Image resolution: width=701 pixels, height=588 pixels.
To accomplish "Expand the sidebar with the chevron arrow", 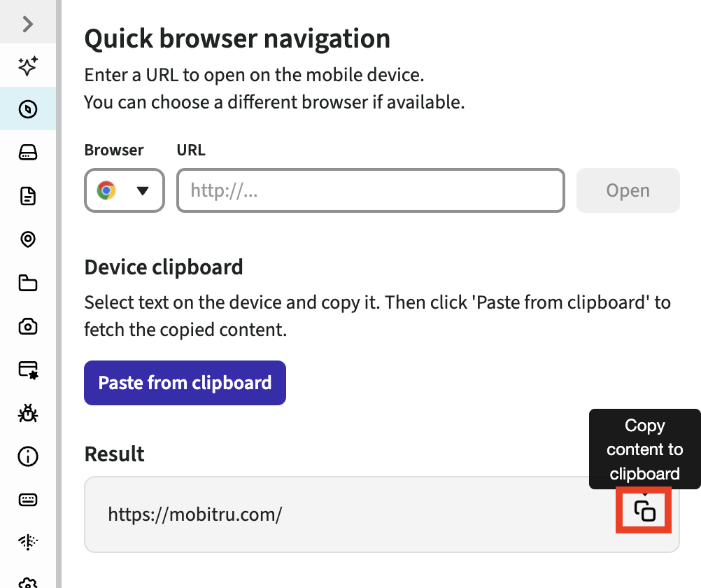I will pyautogui.click(x=28, y=24).
